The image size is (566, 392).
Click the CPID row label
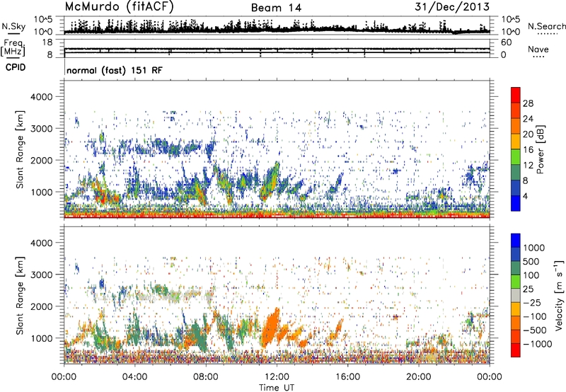[x=16, y=67]
